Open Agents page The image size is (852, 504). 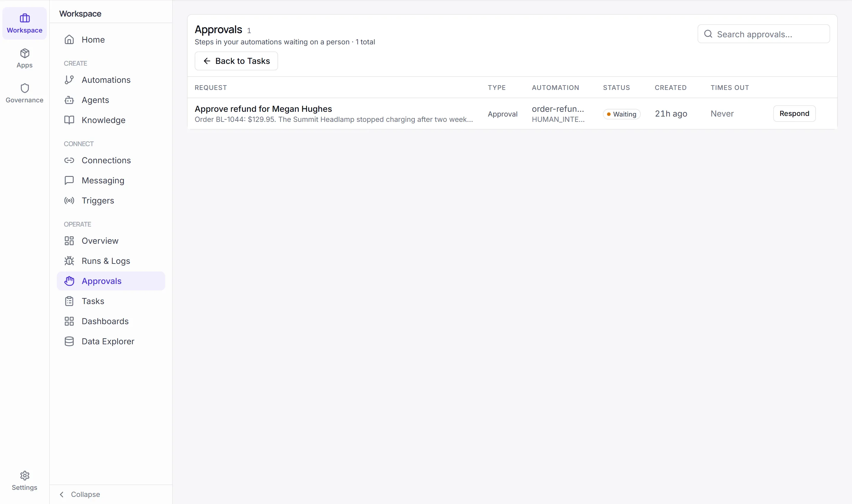click(111, 100)
